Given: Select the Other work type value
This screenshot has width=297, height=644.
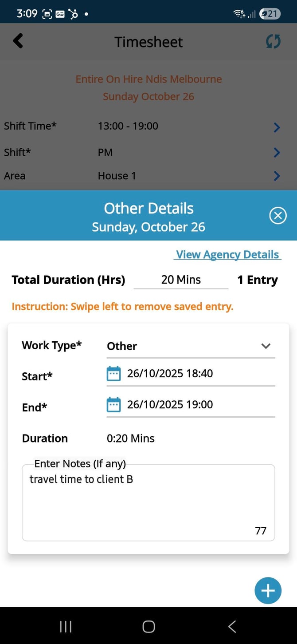Looking at the screenshot, I should (122, 346).
